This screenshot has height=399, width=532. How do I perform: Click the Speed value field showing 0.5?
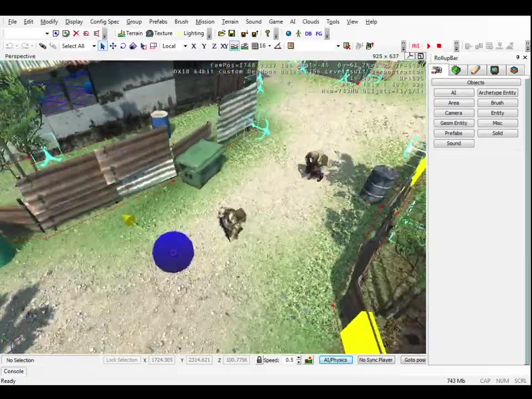290,360
